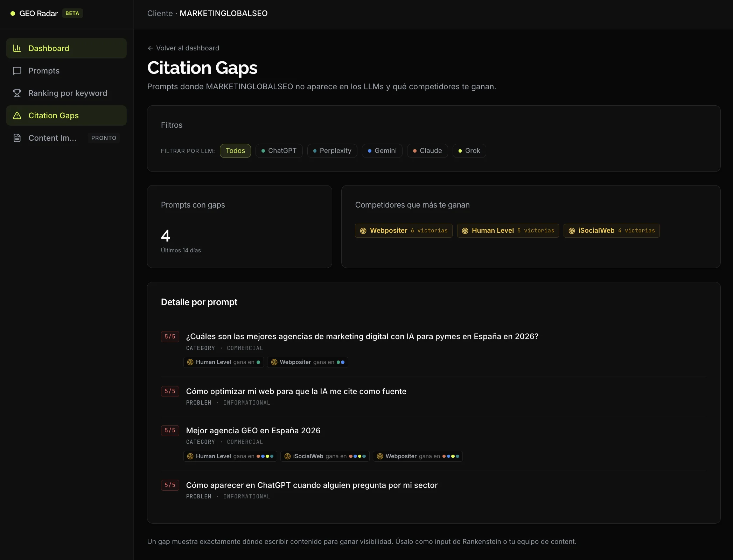Open the Ranking por keyword menu item
Screen dimensions: 733x560
68,93
